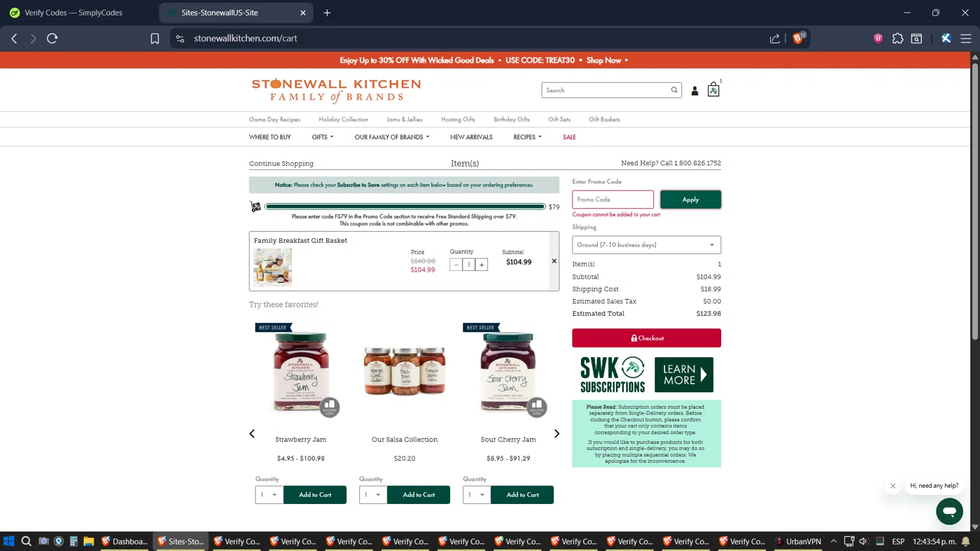This screenshot has height=551, width=980.
Task: Click the volume tray icon
Action: click(x=863, y=541)
